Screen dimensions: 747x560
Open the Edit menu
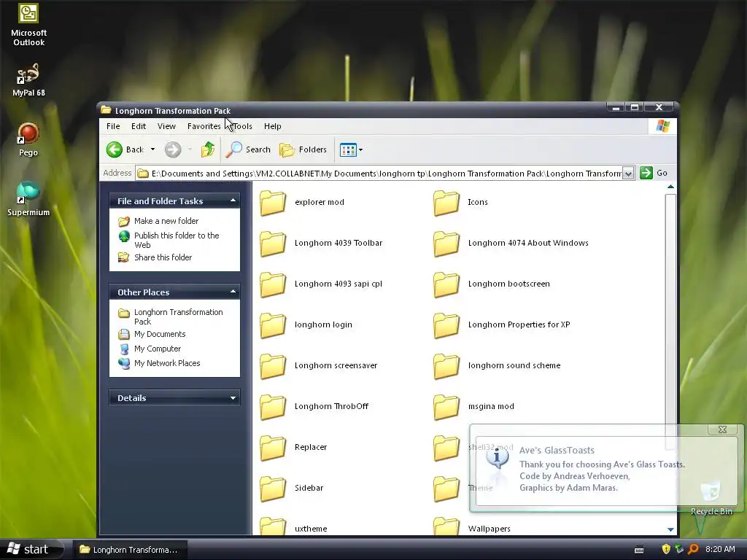pyautogui.click(x=139, y=126)
